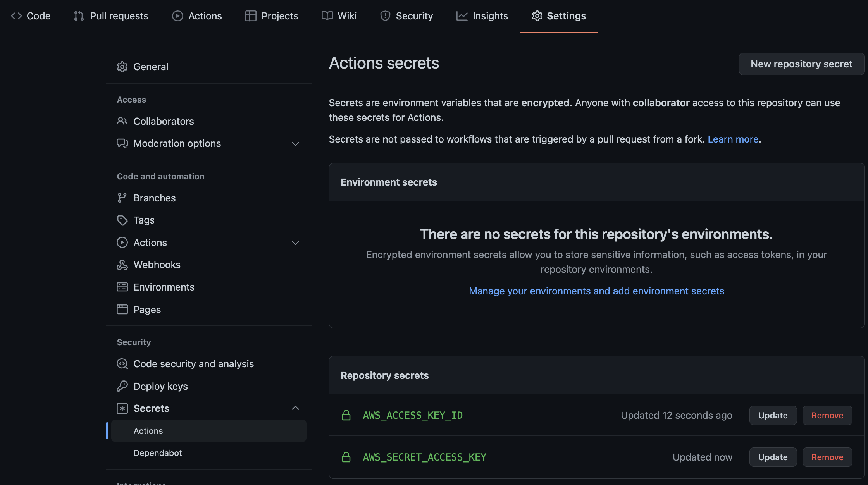Click the Settings gear icon in top nav
The height and width of the screenshot is (485, 868).
(537, 16)
